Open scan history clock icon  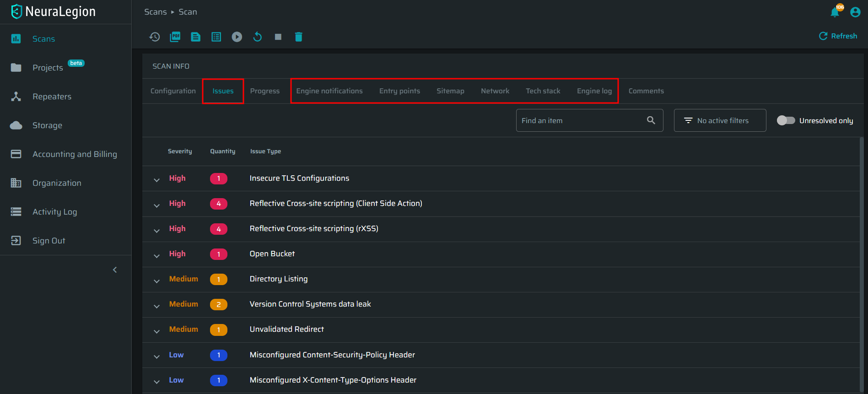155,37
